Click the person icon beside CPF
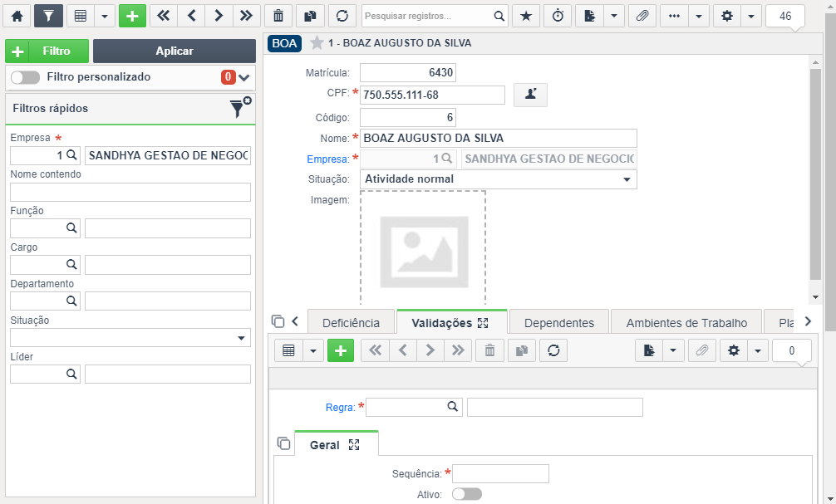The height and width of the screenshot is (504, 836). (530, 95)
